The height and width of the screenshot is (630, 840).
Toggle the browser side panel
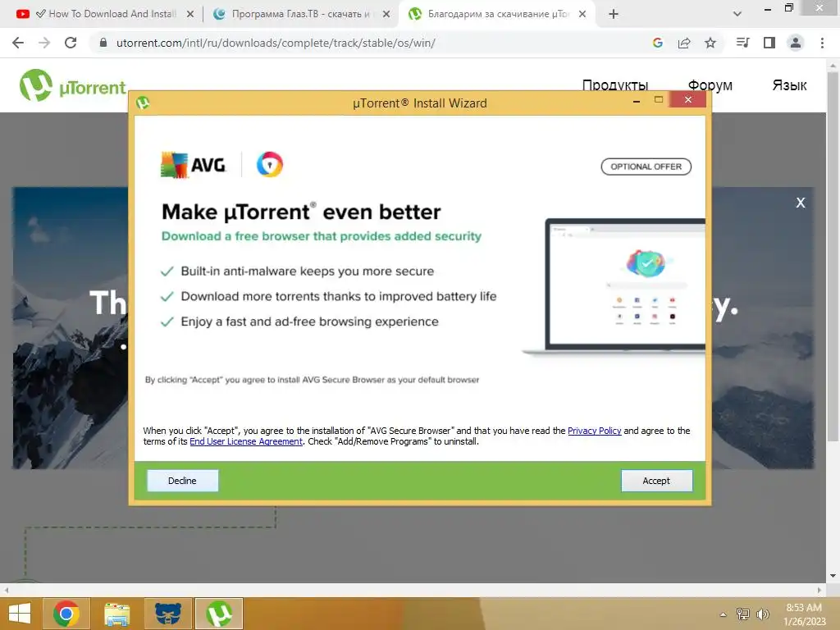click(769, 43)
